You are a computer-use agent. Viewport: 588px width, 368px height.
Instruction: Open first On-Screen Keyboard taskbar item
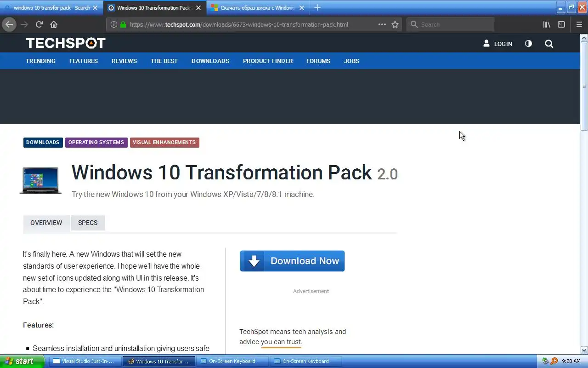[x=232, y=361]
